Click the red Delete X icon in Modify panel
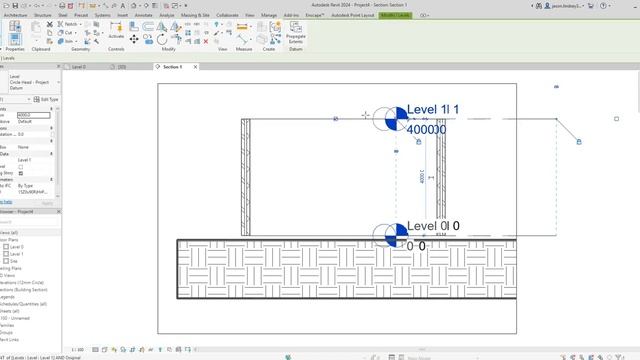 point(206,41)
